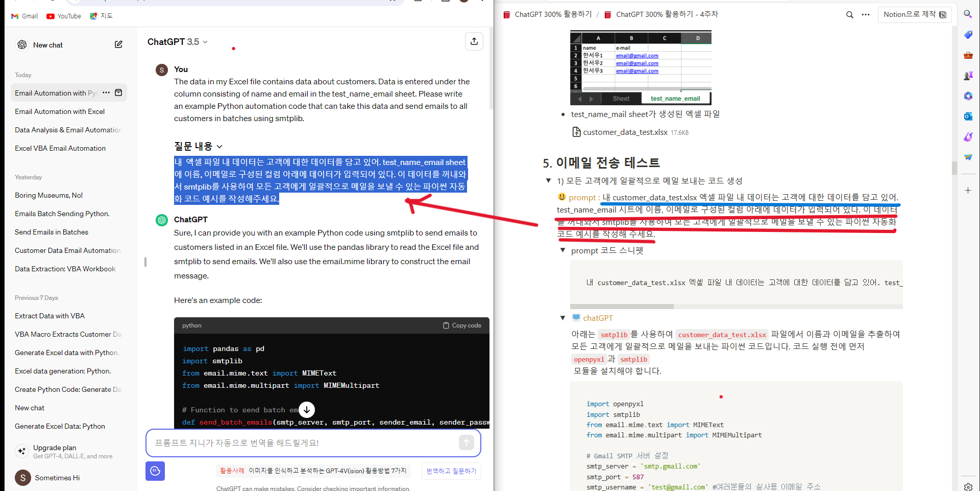The height and width of the screenshot is (491, 980).
Task: Click the '번역하고 질문하기' button
Action: tap(451, 471)
